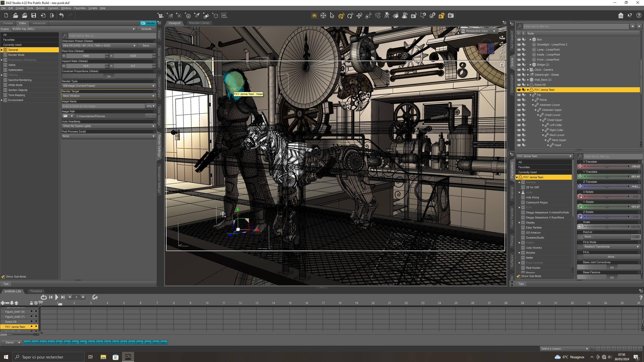The image size is (644, 362).
Task: Expand the Box node in Scene tree
Action: pos(531,39)
